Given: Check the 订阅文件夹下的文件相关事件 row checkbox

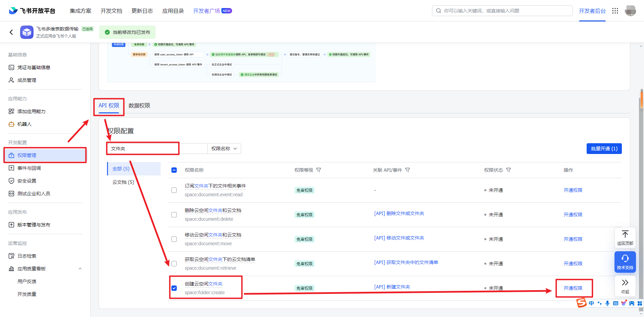Looking at the screenshot, I should point(174,190).
